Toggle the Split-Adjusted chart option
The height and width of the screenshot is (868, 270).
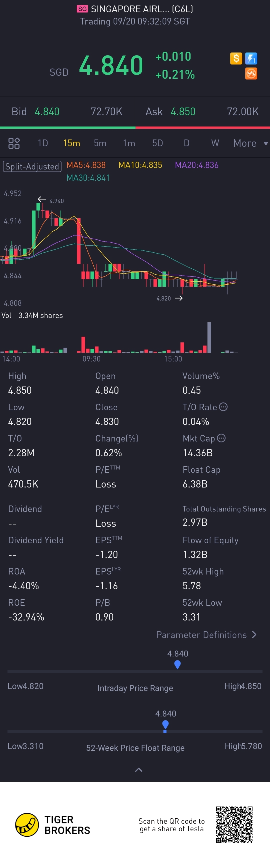pos(32,166)
